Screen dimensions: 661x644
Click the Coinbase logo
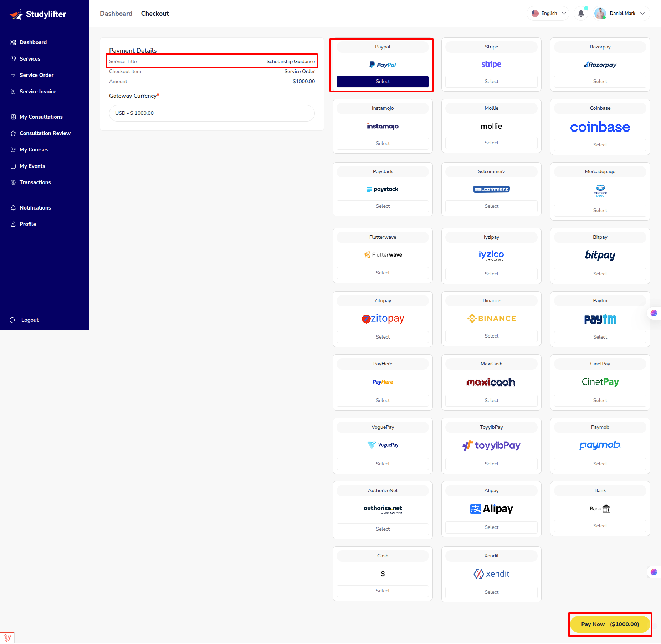click(x=600, y=127)
